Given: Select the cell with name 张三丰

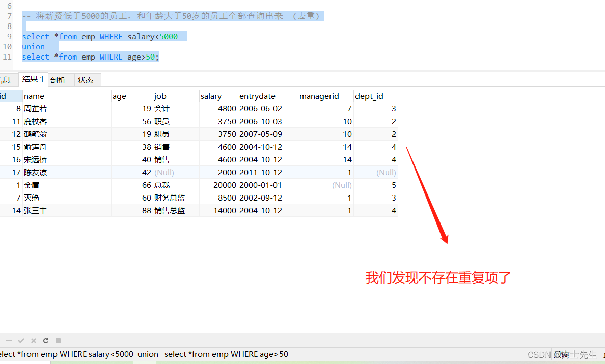Looking at the screenshot, I should coord(67,211).
